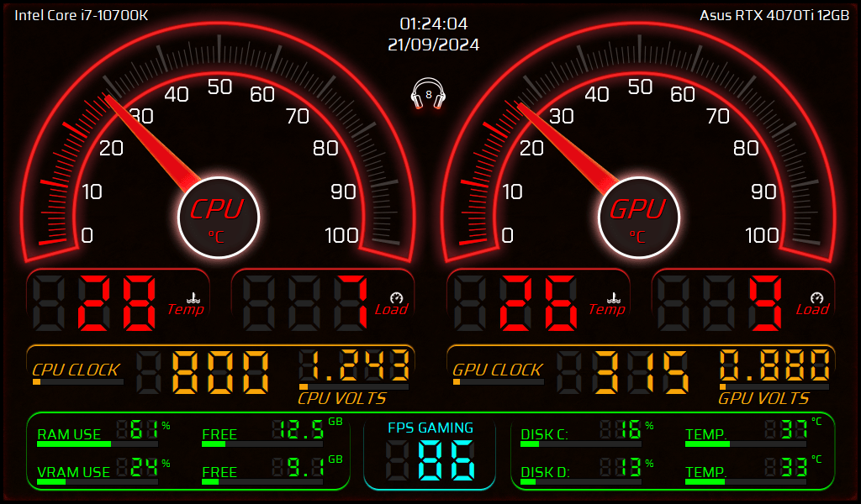Click the CPU VOLTS level bar
Screen dimensions: 861x504
tap(353, 387)
